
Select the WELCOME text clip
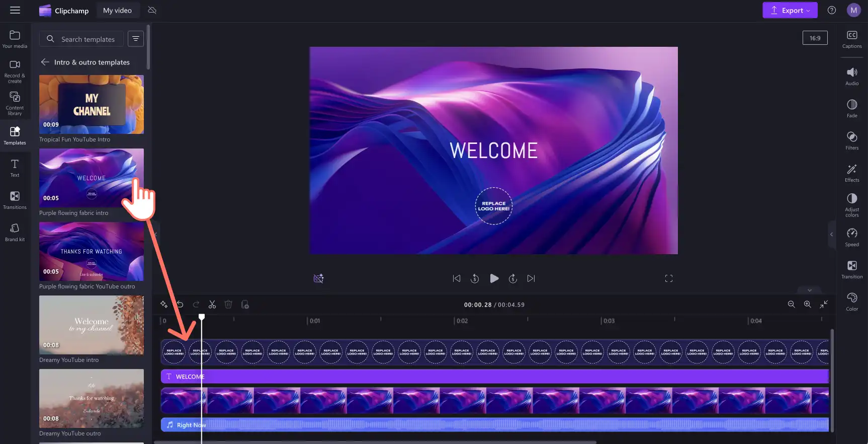pos(495,376)
